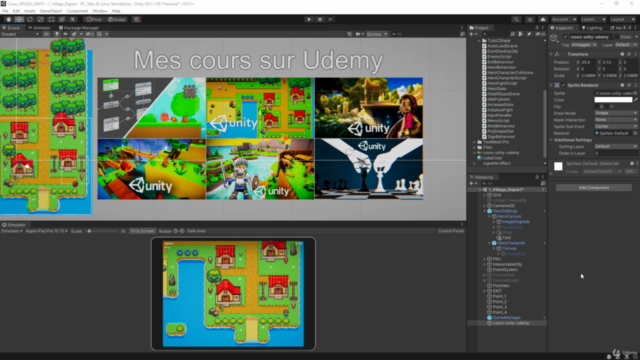The width and height of the screenshot is (640, 360).
Task: Toggle Flip X checkbox
Action: point(598,107)
